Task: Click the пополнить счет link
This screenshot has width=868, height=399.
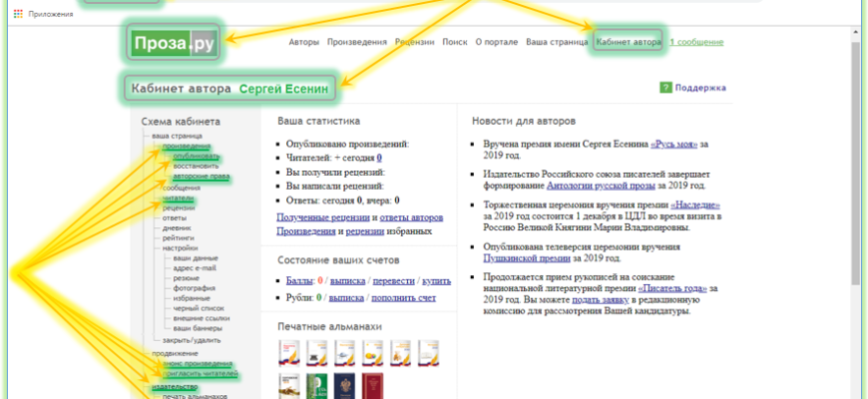Action: pyautogui.click(x=403, y=297)
